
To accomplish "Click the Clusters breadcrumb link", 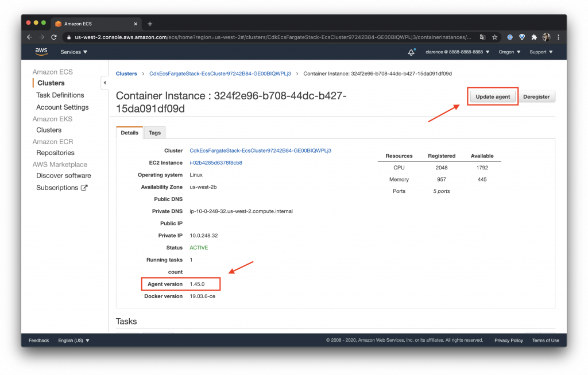I will [x=126, y=74].
